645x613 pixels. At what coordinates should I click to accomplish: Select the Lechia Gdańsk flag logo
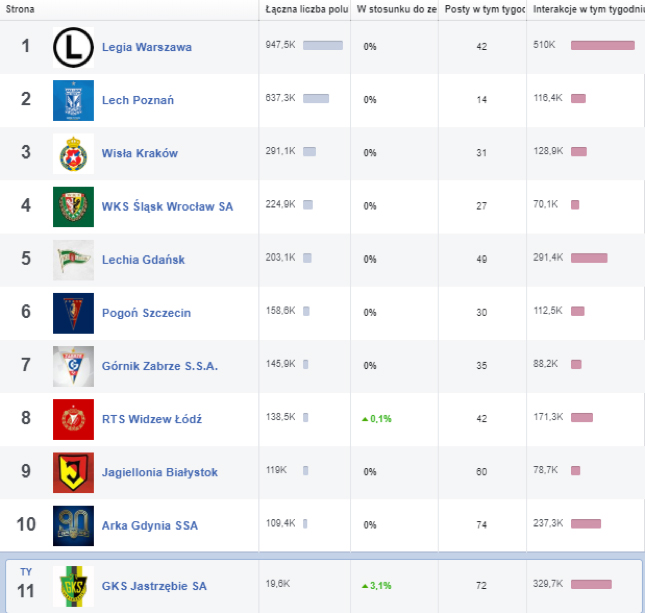pyautogui.click(x=73, y=260)
